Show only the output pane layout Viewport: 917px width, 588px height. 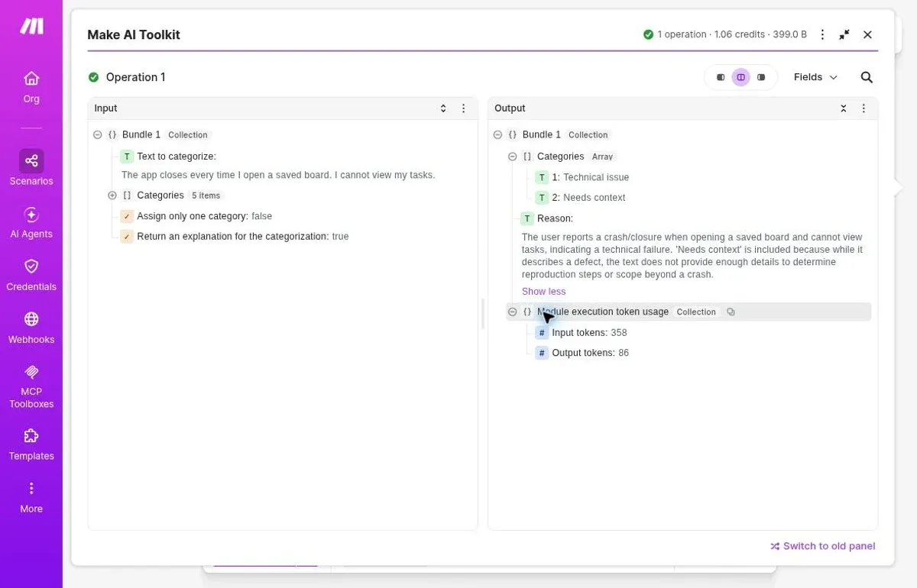(x=761, y=77)
